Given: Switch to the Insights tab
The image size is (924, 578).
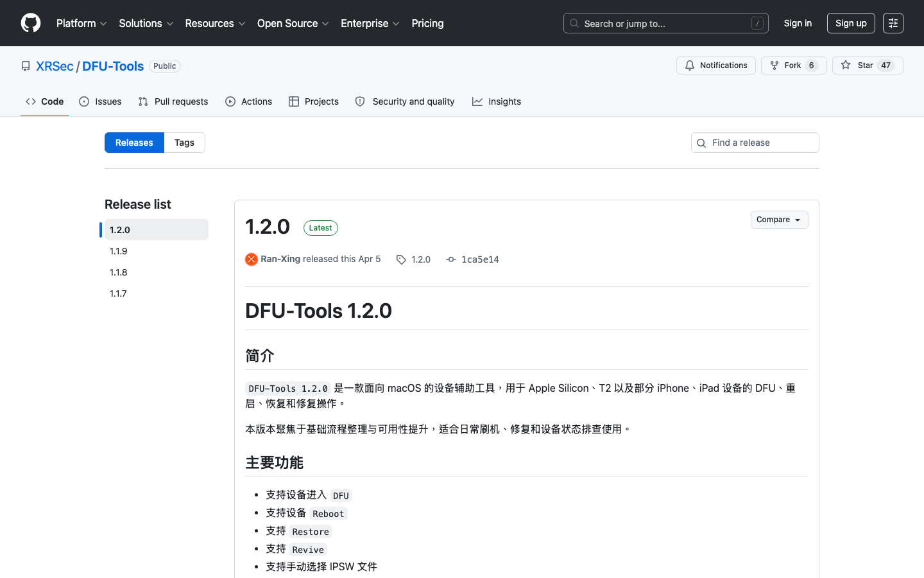Looking at the screenshot, I should (x=497, y=101).
